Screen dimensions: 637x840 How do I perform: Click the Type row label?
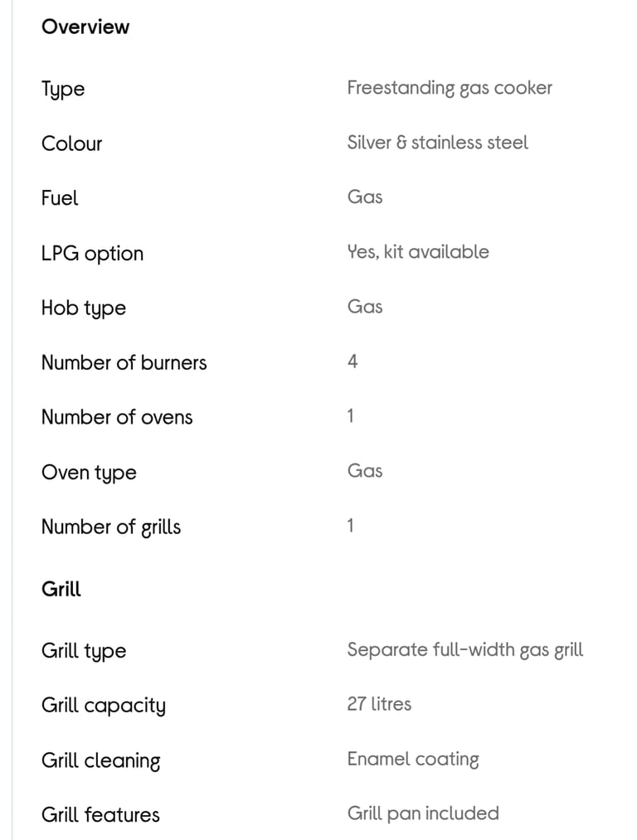(63, 89)
